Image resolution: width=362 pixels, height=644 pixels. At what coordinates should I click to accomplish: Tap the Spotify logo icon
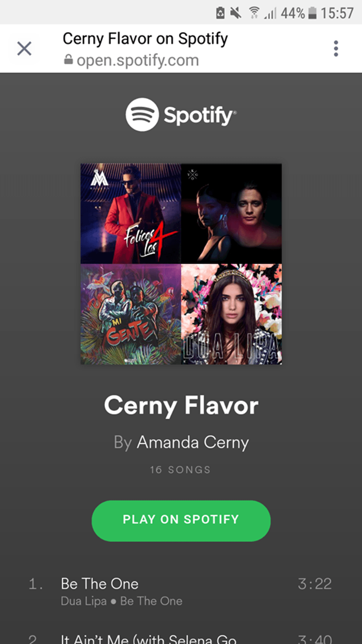(142, 115)
